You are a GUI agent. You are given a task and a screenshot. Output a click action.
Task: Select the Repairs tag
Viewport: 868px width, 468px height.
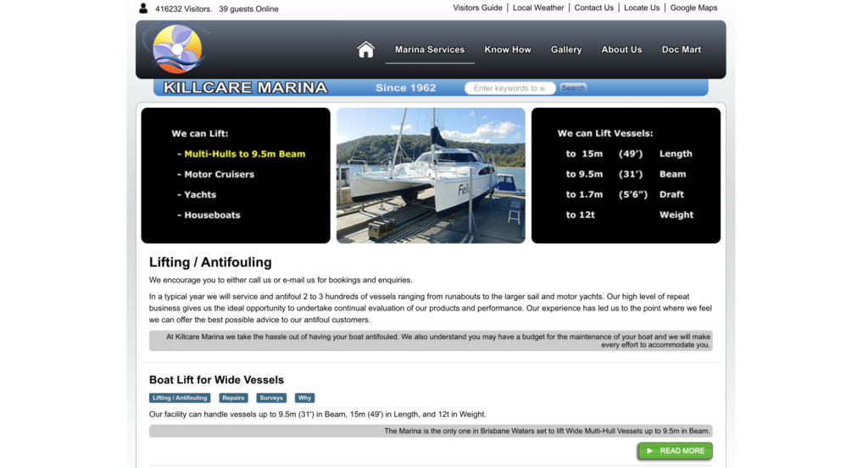[x=233, y=398]
